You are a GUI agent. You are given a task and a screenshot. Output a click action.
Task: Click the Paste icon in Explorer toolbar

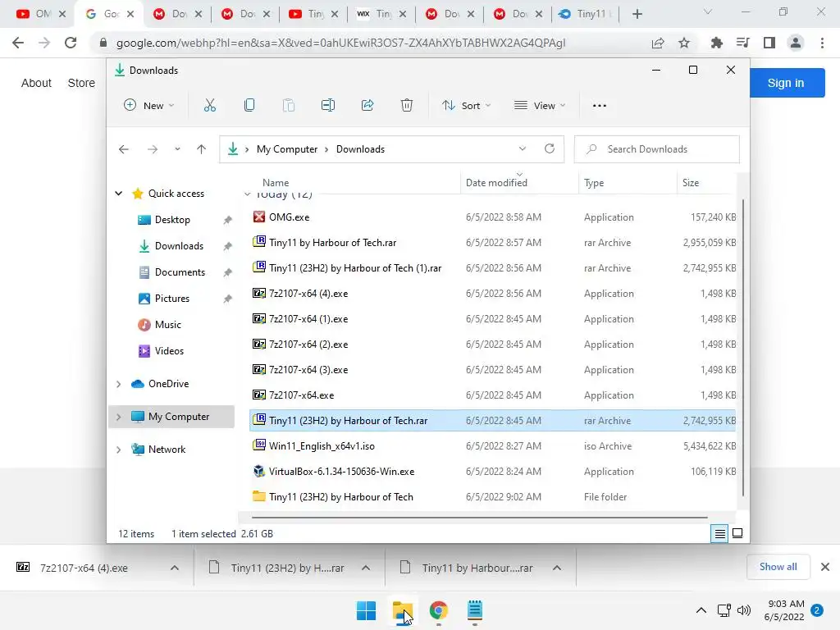(288, 106)
